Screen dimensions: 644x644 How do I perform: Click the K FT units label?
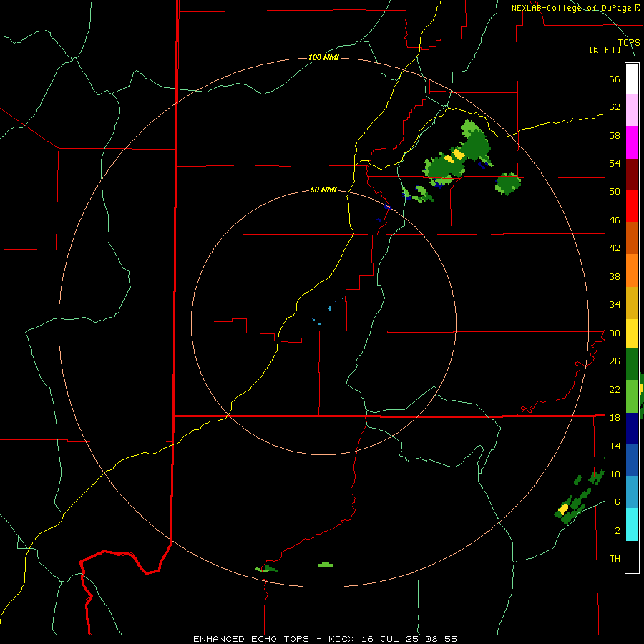point(605,50)
